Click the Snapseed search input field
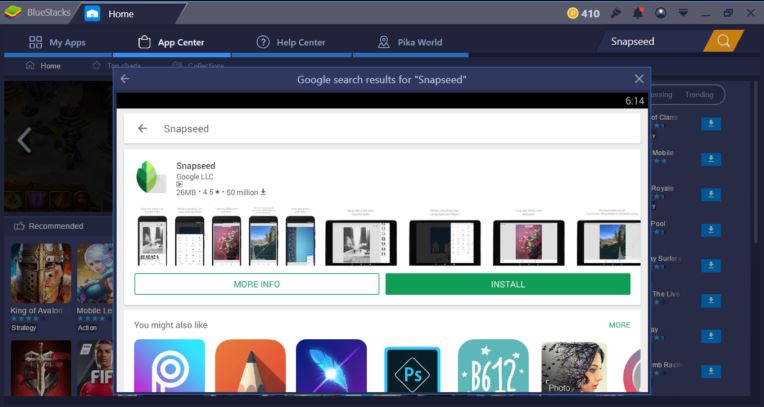The width and height of the screenshot is (764, 407). click(651, 41)
